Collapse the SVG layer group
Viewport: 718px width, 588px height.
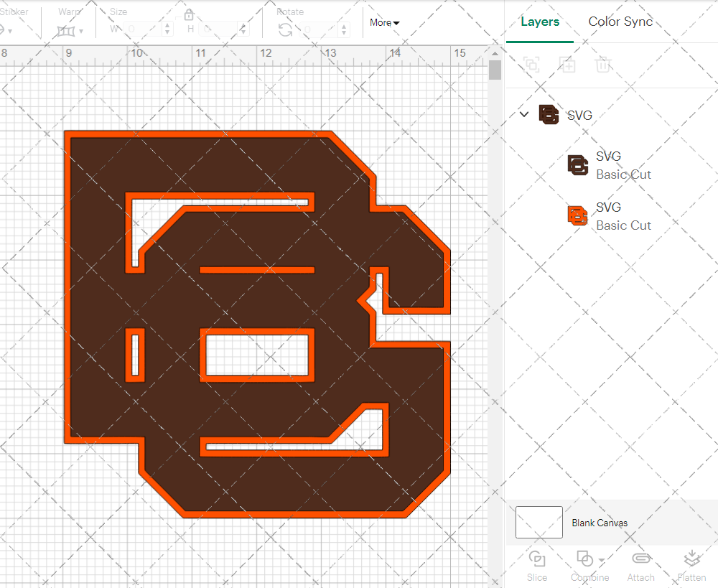(x=523, y=114)
